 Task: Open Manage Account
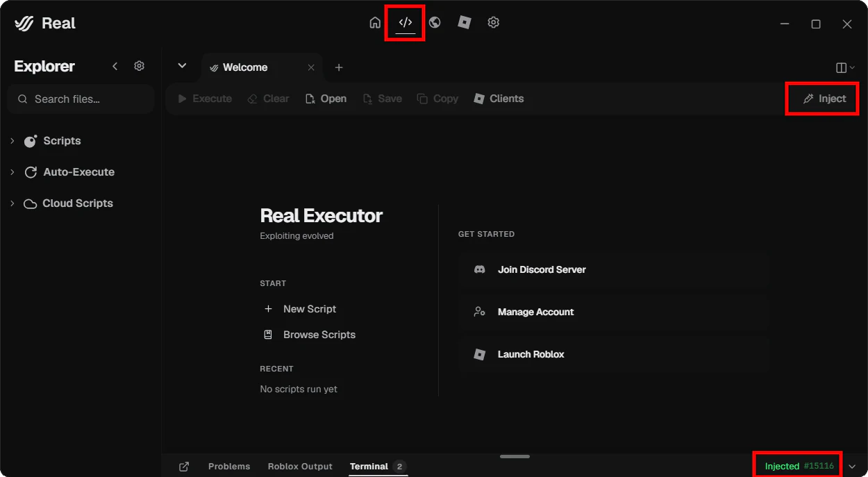(x=614, y=312)
